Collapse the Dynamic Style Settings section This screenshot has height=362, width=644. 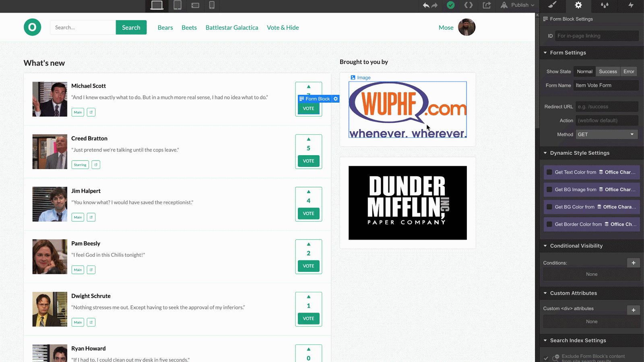coord(545,153)
